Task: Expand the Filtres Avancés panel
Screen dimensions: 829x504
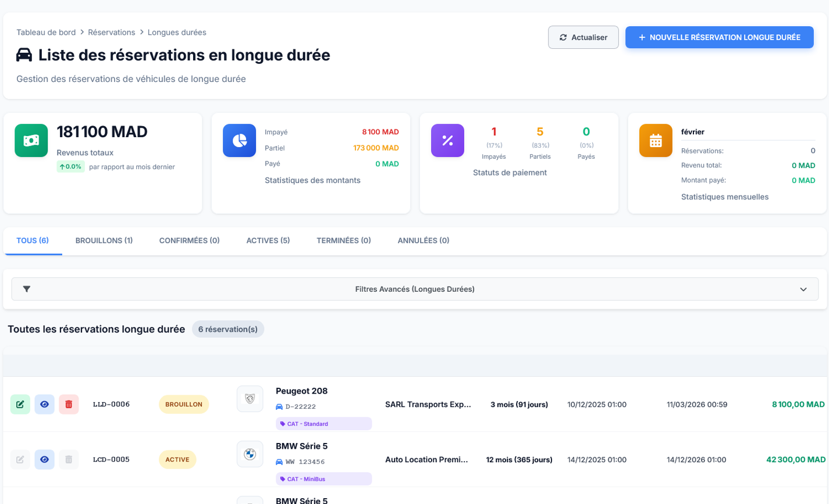Action: (x=414, y=289)
